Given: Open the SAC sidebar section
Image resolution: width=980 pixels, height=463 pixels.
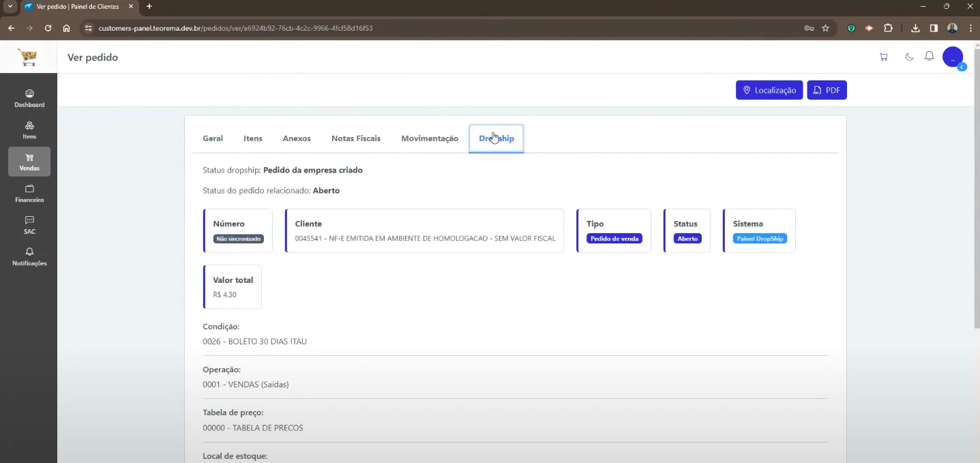Looking at the screenshot, I should (29, 225).
